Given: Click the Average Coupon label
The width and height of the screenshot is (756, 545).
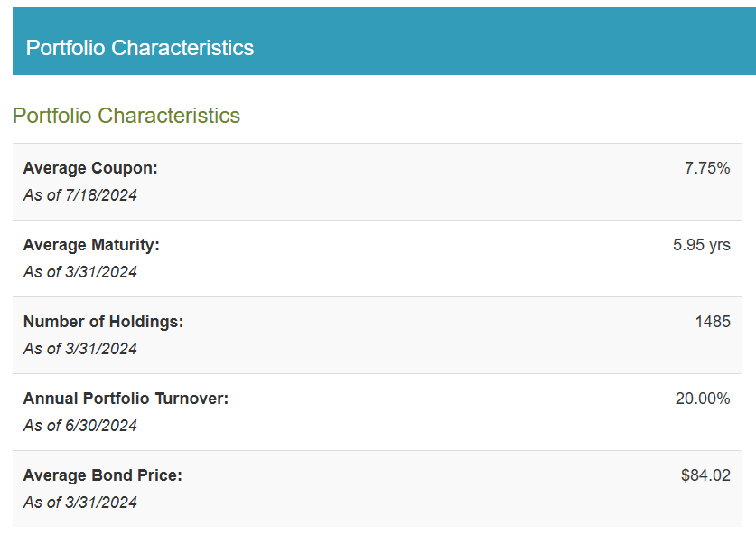Looking at the screenshot, I should tap(90, 168).
